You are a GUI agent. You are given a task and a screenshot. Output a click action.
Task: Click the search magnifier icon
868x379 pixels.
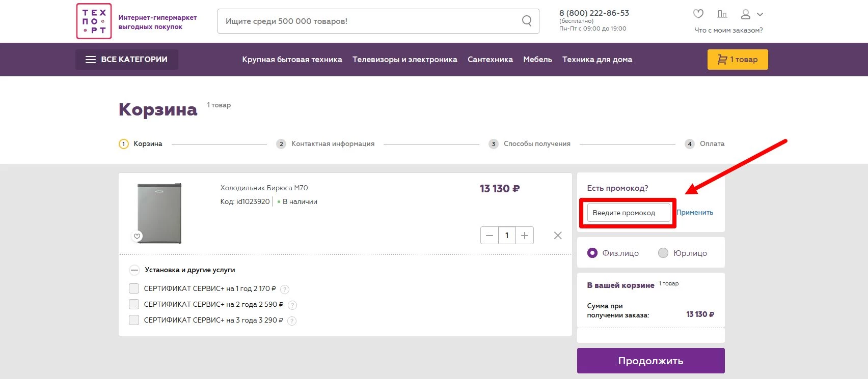(527, 21)
